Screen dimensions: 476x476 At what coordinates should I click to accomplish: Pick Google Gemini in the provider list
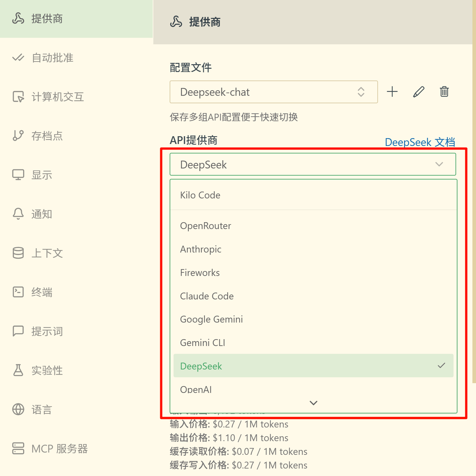(314, 319)
